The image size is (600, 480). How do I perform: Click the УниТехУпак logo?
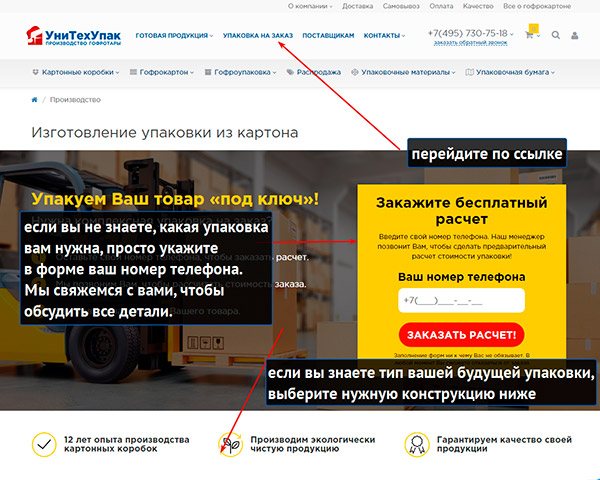click(x=73, y=36)
